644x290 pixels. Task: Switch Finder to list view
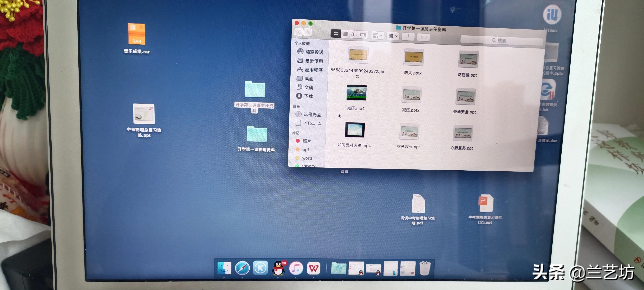click(x=345, y=34)
